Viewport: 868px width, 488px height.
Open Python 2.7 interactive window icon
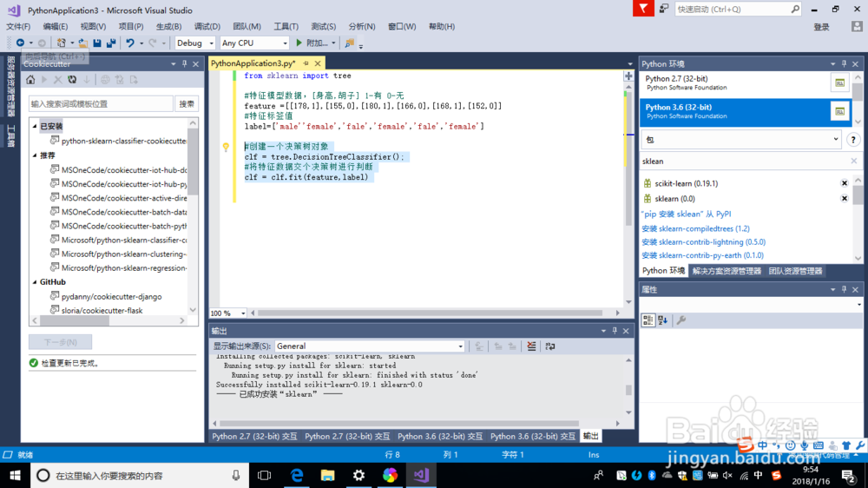(839, 83)
